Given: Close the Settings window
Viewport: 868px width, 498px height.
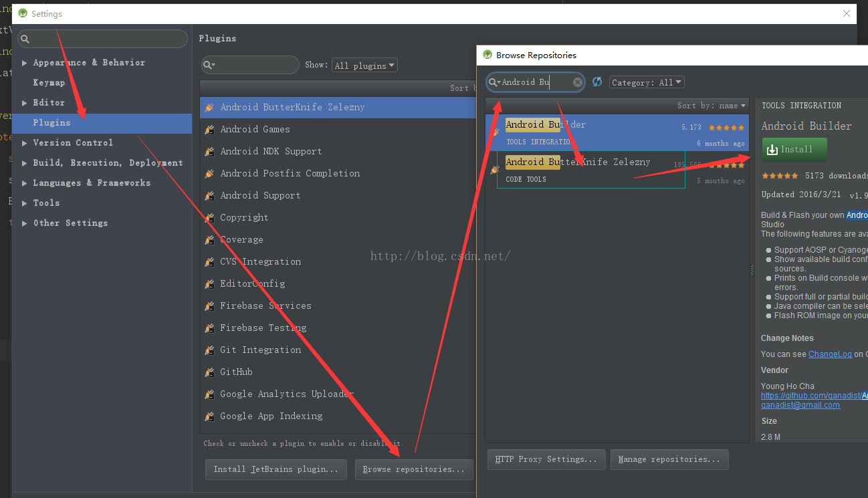Looking at the screenshot, I should 847,13.
